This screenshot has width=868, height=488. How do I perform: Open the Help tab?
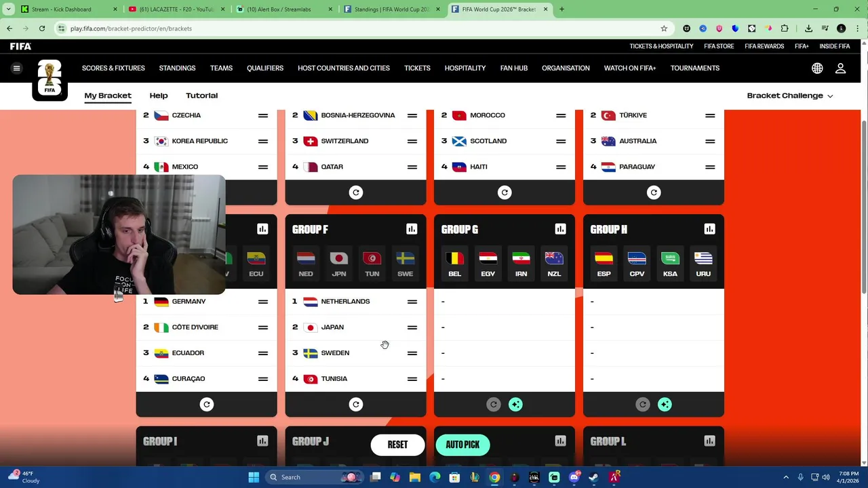tap(159, 96)
